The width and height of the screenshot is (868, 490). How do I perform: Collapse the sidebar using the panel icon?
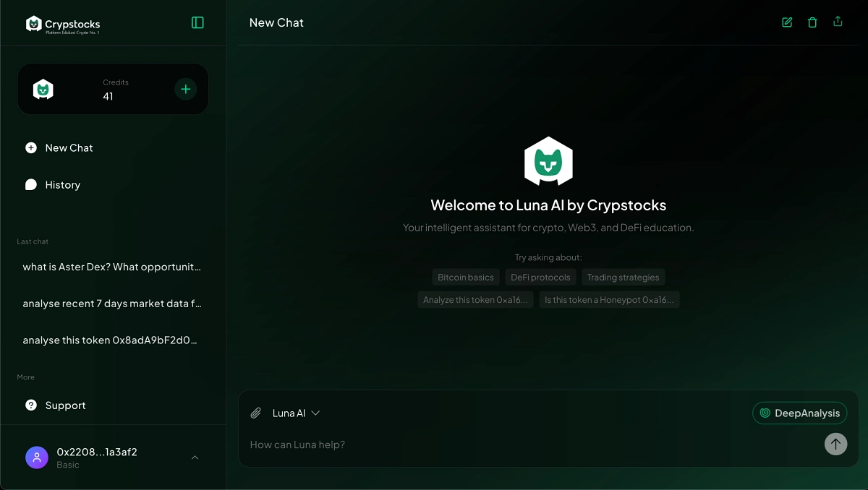pos(197,22)
